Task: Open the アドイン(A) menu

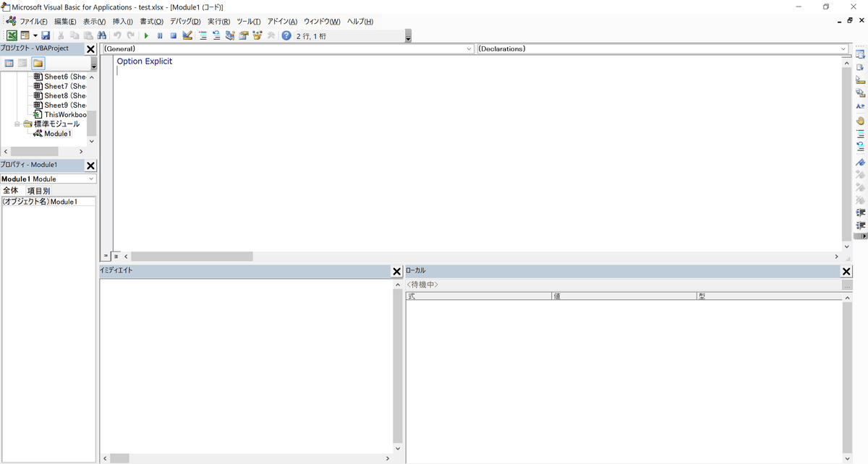Action: pos(282,22)
